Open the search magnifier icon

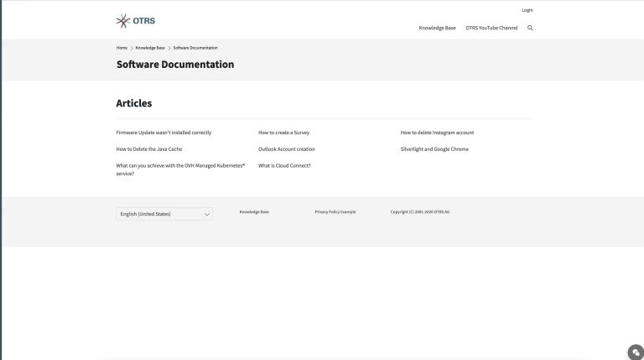tap(530, 28)
